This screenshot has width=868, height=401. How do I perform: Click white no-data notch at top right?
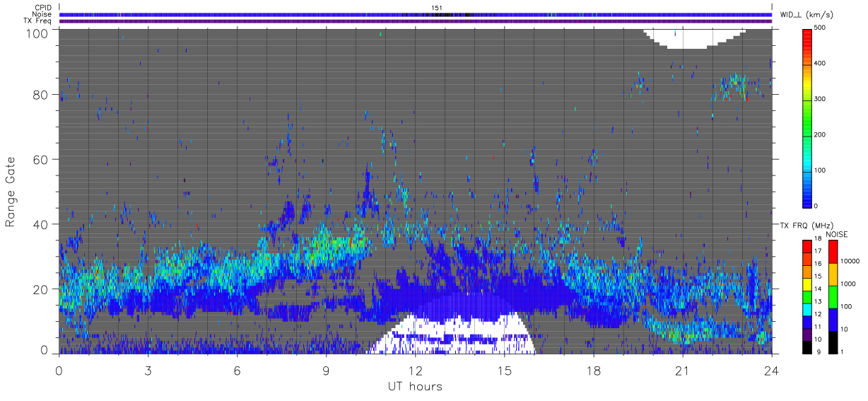(x=696, y=39)
